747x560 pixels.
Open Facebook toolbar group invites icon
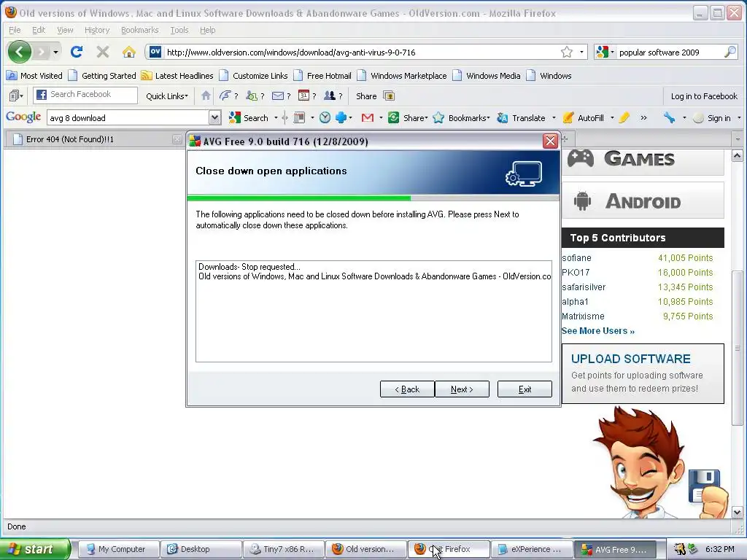330,96
